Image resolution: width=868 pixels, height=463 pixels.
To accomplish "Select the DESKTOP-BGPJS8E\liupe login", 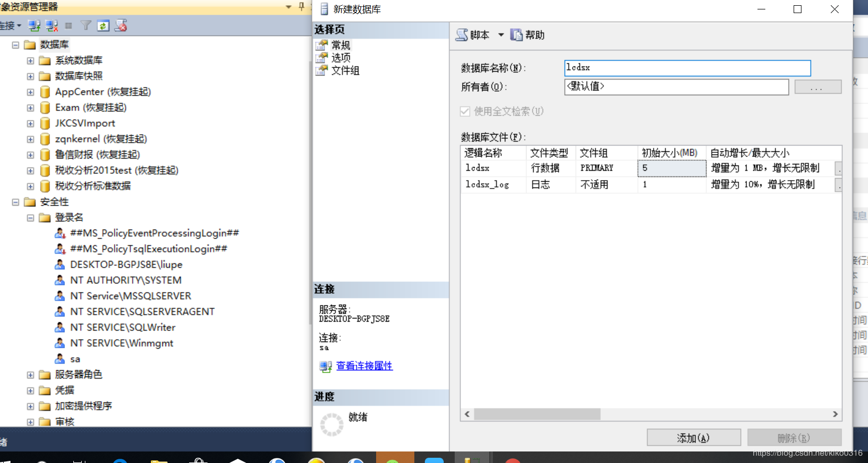I will pyautogui.click(x=126, y=264).
